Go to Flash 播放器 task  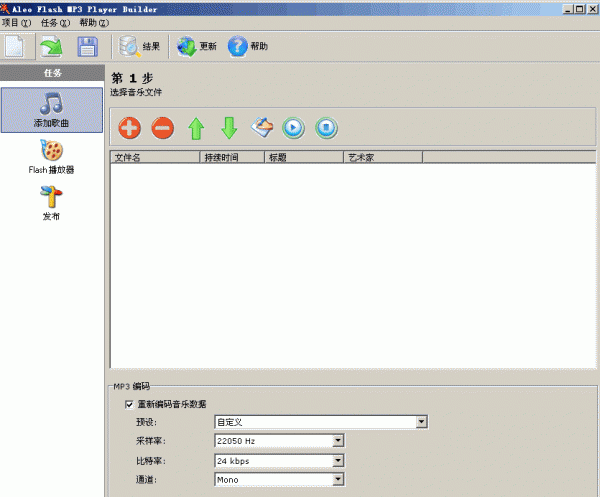point(52,157)
